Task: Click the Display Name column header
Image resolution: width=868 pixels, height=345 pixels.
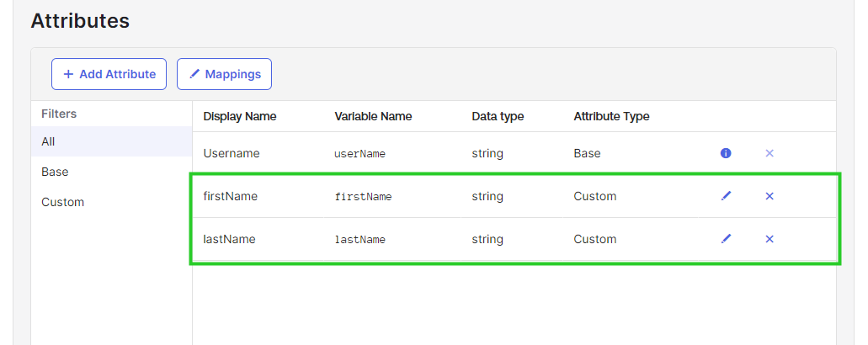Action: click(240, 117)
